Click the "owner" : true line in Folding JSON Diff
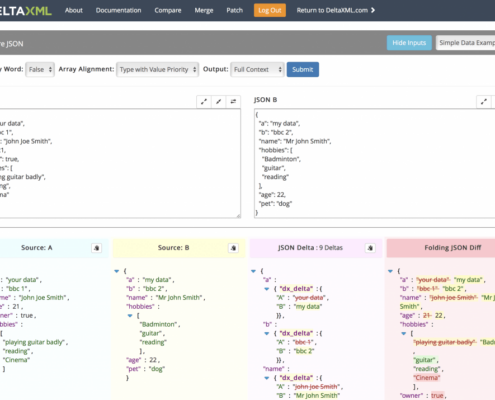Image resolution: width=495 pixels, height=400 pixels. 422,396
